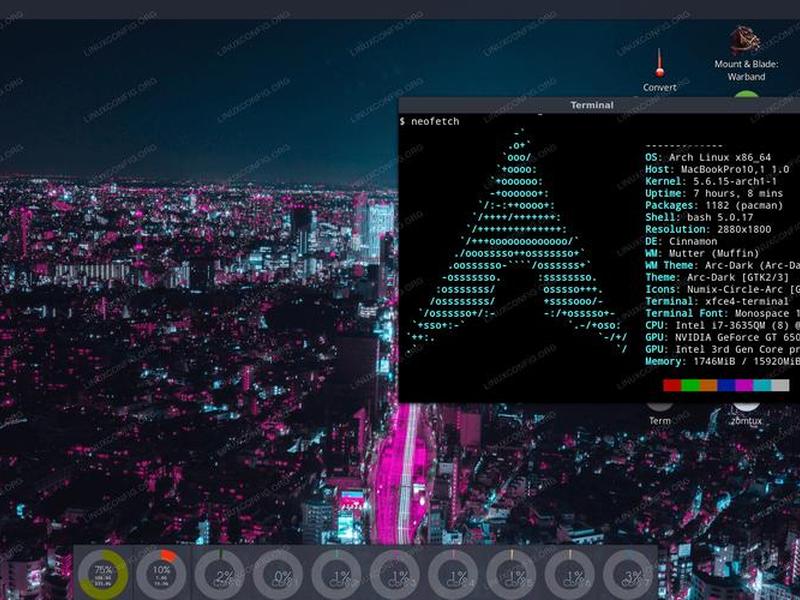Click the Host: MacBookPro10,1 line
The image size is (800, 600).
pos(717,169)
